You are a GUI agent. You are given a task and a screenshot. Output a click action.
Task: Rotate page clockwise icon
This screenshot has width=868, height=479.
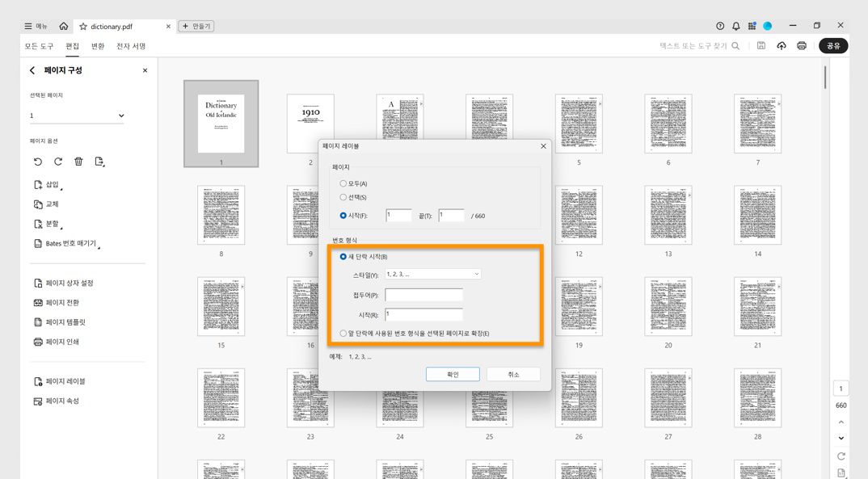pos(58,162)
